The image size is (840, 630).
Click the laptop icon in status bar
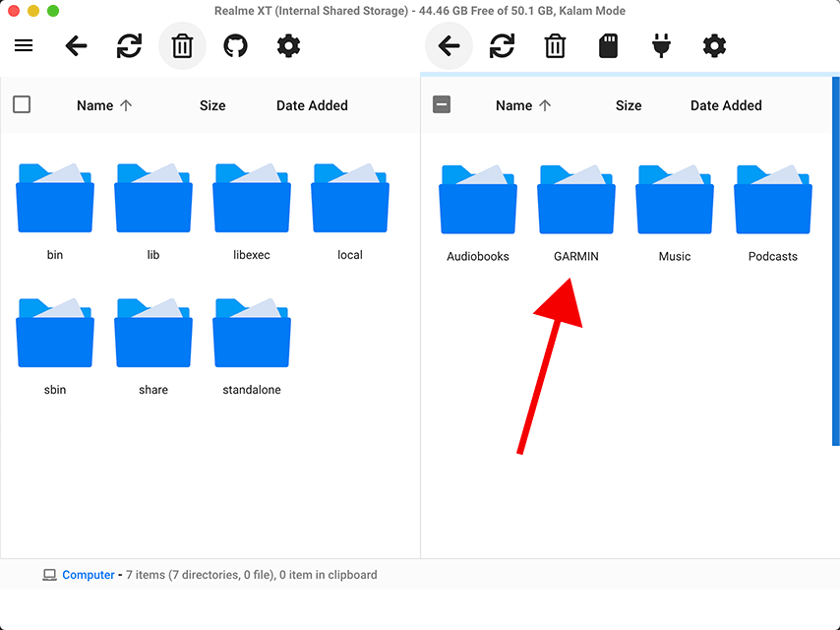point(49,575)
